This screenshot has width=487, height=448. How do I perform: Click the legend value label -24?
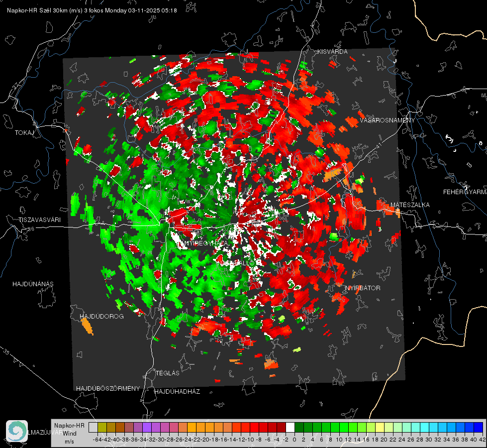click(x=187, y=440)
